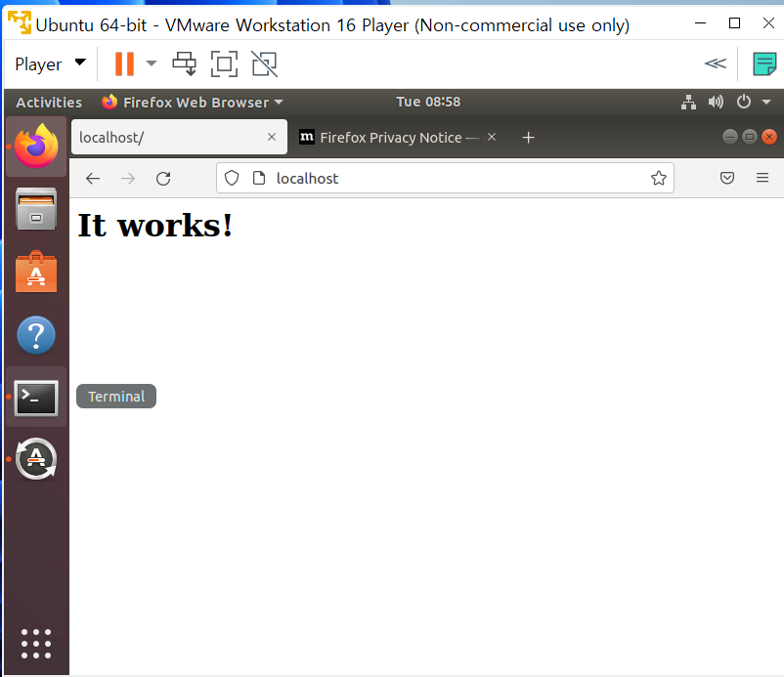
Task: Focus the localhost address bar
Action: 445,178
